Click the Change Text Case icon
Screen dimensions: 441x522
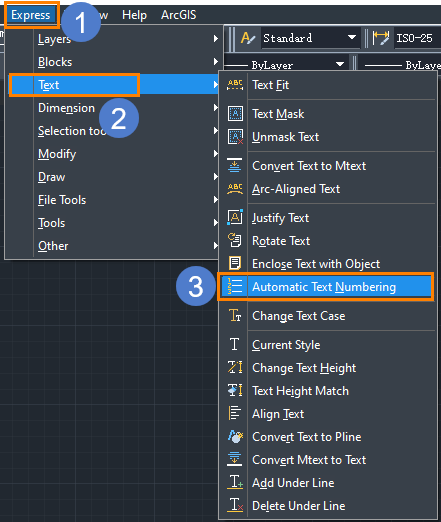click(x=235, y=315)
